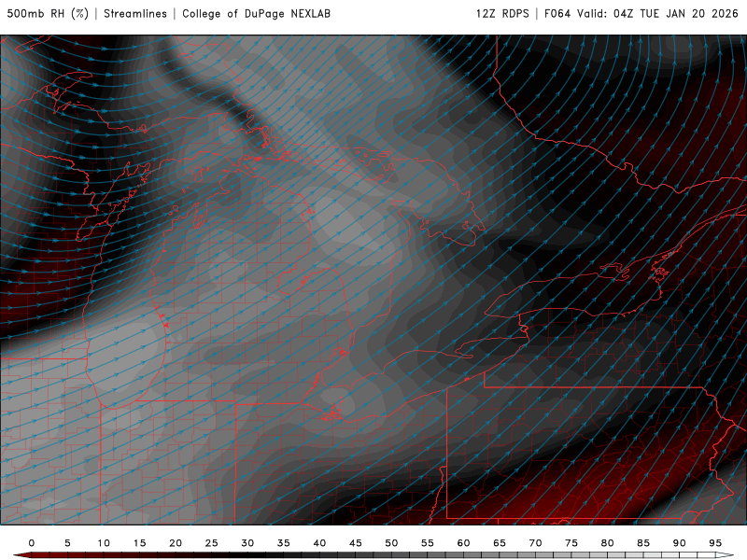
Task: Click "College of DuPage NEXLAB" text
Action: point(256,14)
